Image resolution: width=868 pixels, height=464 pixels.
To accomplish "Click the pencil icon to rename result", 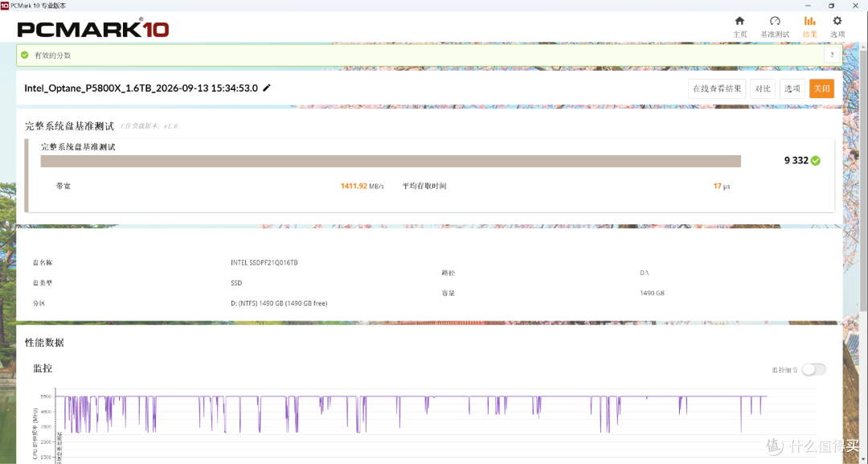I will pos(267,88).
